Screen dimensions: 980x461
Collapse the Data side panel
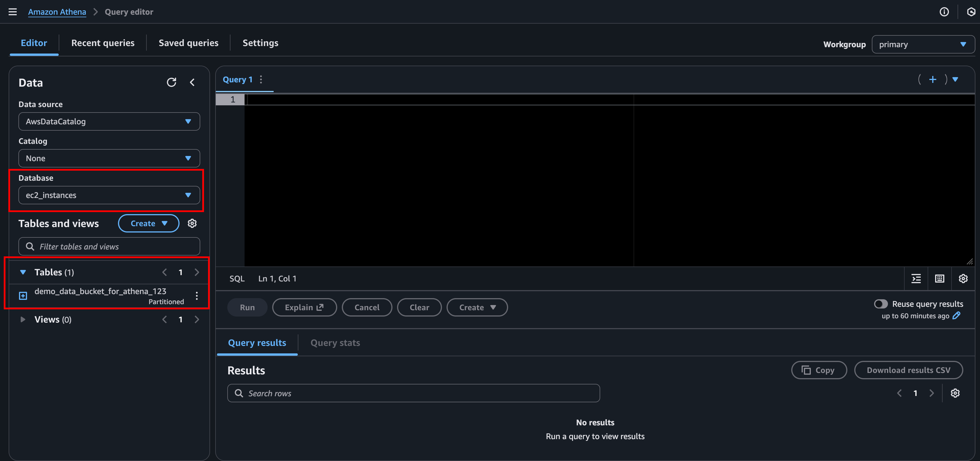[x=192, y=82]
